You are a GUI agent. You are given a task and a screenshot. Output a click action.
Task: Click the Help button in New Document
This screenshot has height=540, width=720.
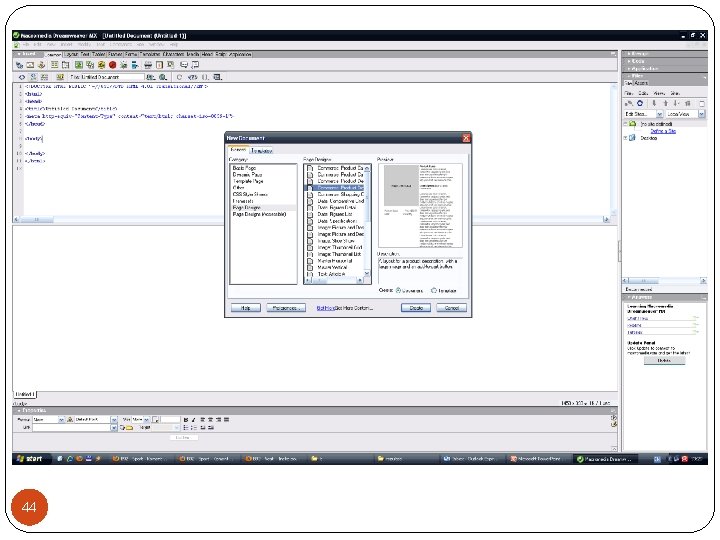click(x=246, y=308)
